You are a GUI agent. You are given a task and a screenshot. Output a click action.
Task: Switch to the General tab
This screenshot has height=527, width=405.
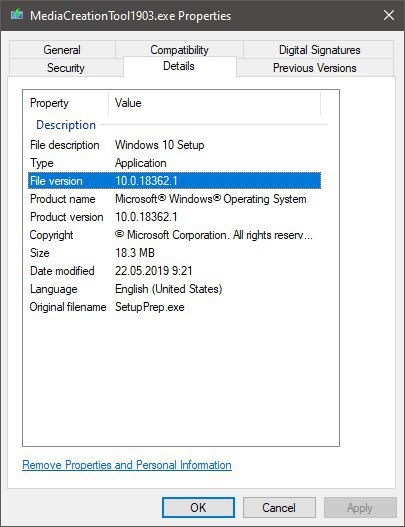(62, 50)
